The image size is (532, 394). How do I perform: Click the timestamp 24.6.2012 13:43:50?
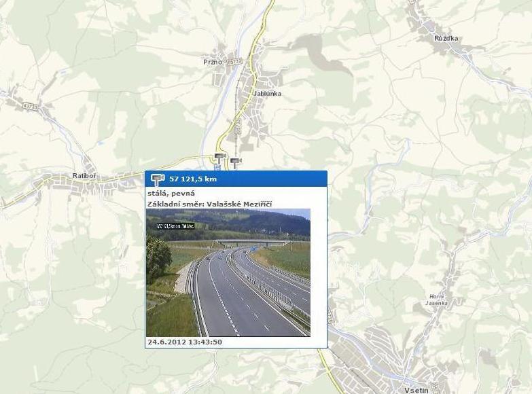pyautogui.click(x=185, y=342)
